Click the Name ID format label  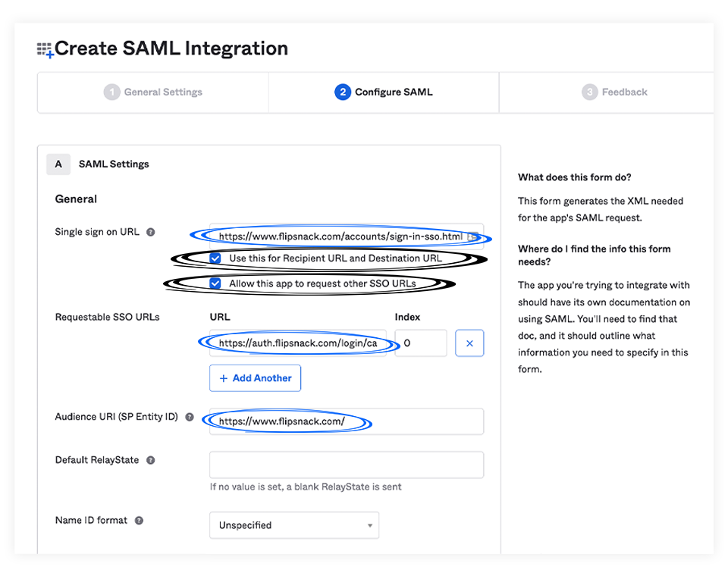coord(91,521)
